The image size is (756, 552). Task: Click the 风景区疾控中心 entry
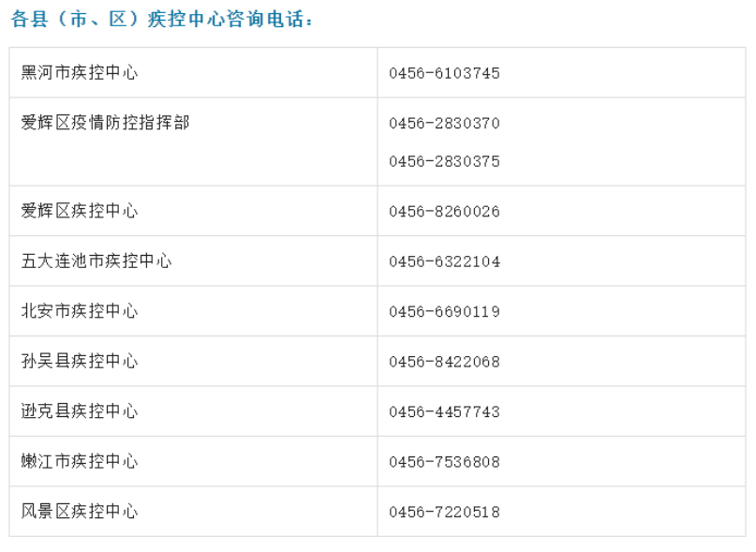click(80, 512)
